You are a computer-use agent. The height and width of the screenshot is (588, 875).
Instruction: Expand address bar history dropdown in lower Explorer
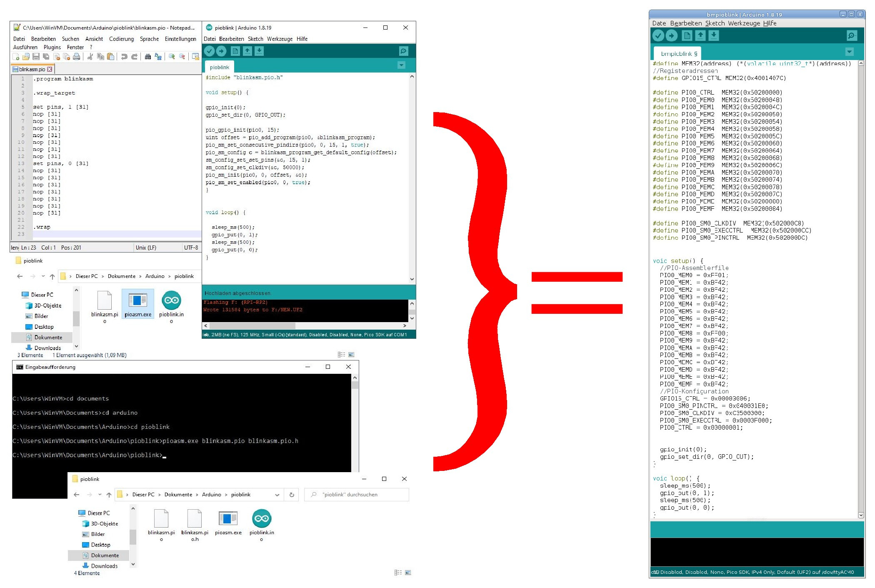tap(277, 495)
